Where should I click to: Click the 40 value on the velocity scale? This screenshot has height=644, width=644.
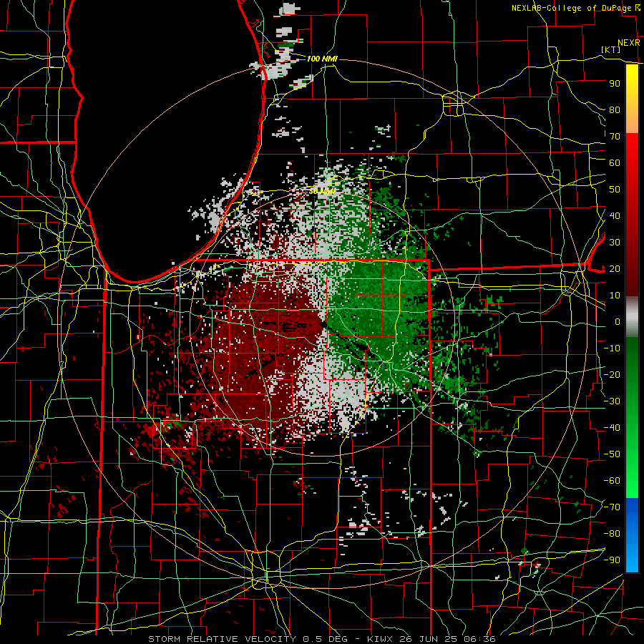[615, 216]
